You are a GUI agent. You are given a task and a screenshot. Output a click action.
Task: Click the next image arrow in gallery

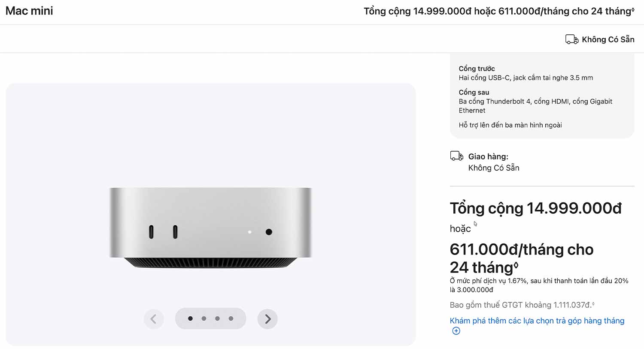click(267, 319)
